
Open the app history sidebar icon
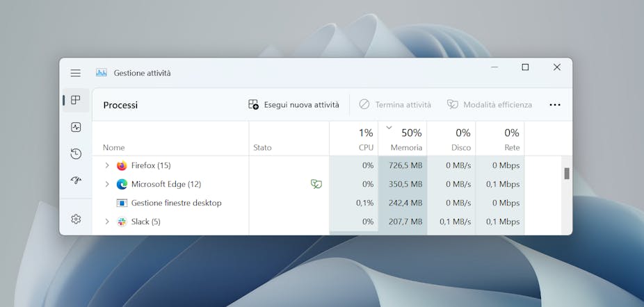[x=76, y=153]
